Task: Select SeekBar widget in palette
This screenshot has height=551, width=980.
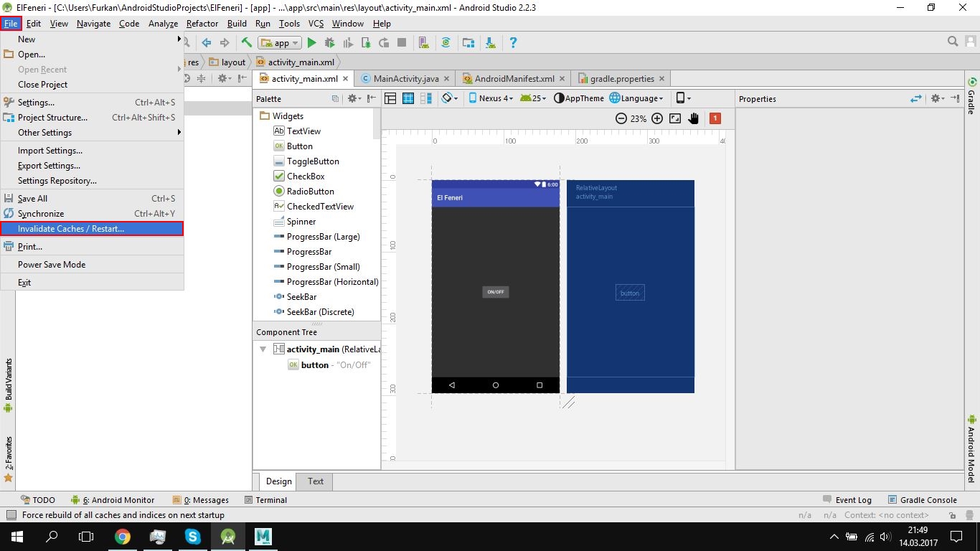Action: pos(295,297)
